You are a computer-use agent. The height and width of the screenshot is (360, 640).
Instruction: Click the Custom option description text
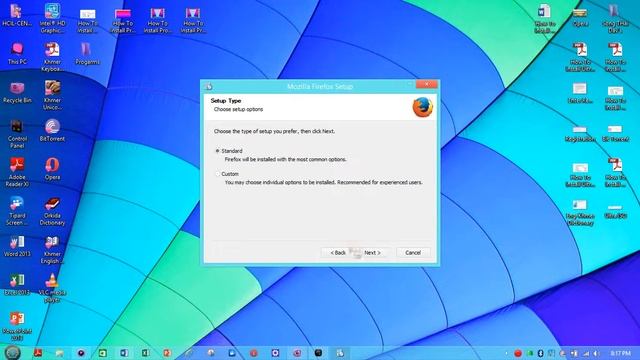click(x=324, y=182)
